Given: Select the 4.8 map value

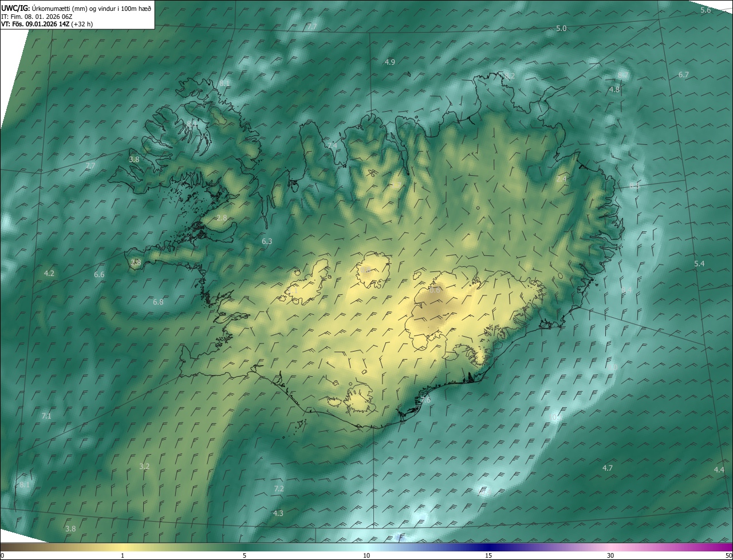Looking at the screenshot, I should tap(614, 90).
